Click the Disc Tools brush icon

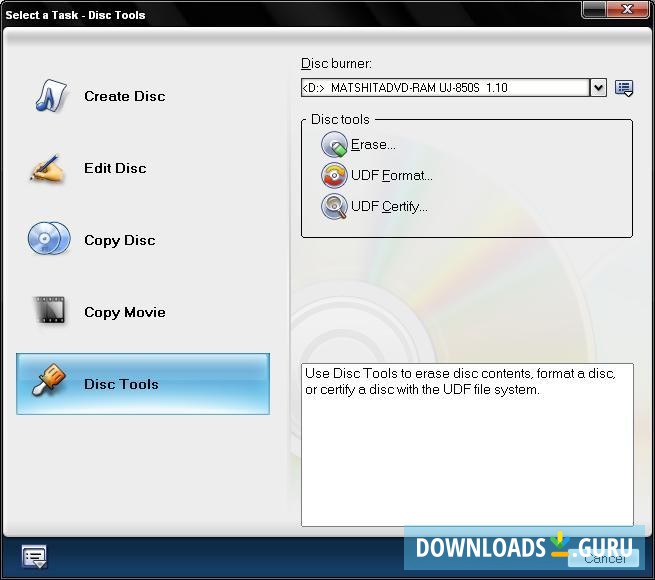tap(49, 380)
